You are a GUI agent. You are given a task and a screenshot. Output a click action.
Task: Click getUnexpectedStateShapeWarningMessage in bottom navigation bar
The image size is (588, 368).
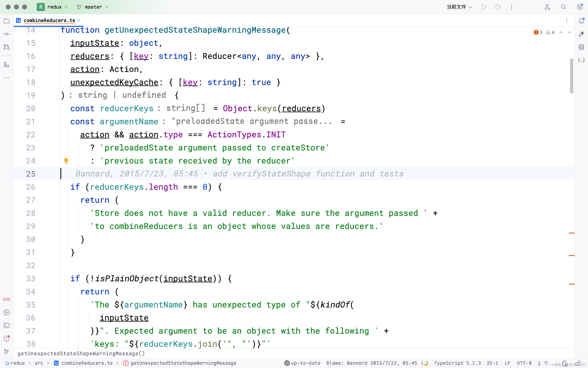click(179, 363)
